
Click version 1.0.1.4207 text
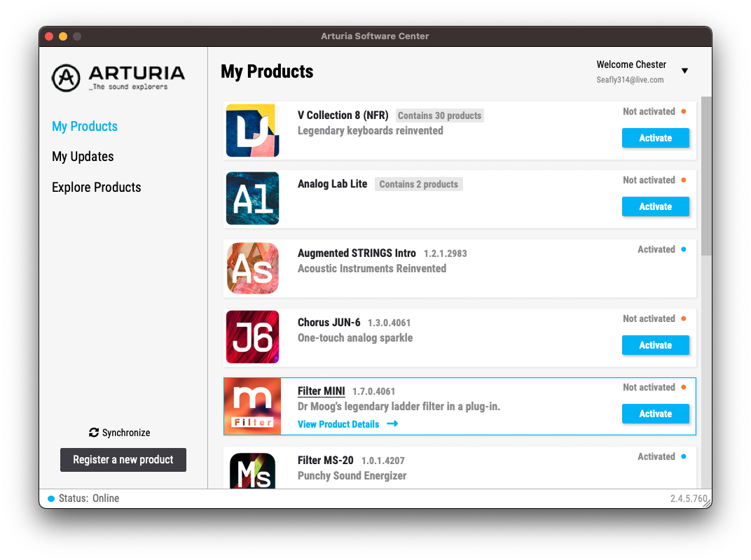(383, 461)
